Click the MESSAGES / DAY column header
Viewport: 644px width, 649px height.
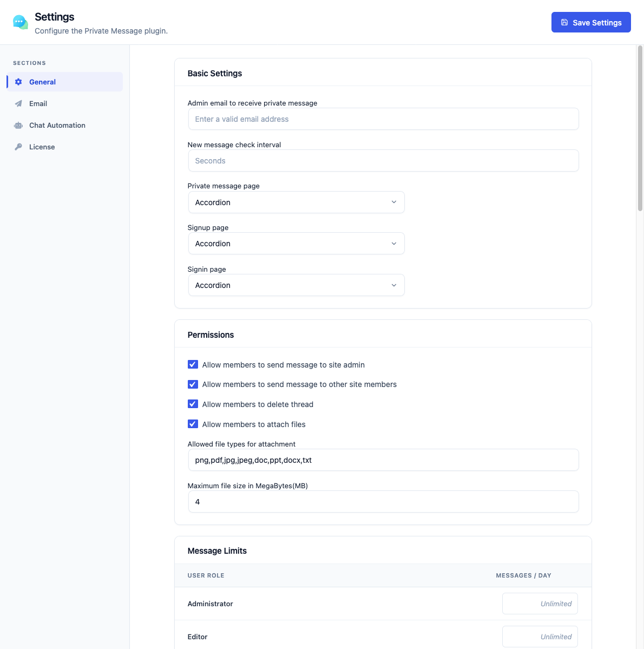coord(523,575)
